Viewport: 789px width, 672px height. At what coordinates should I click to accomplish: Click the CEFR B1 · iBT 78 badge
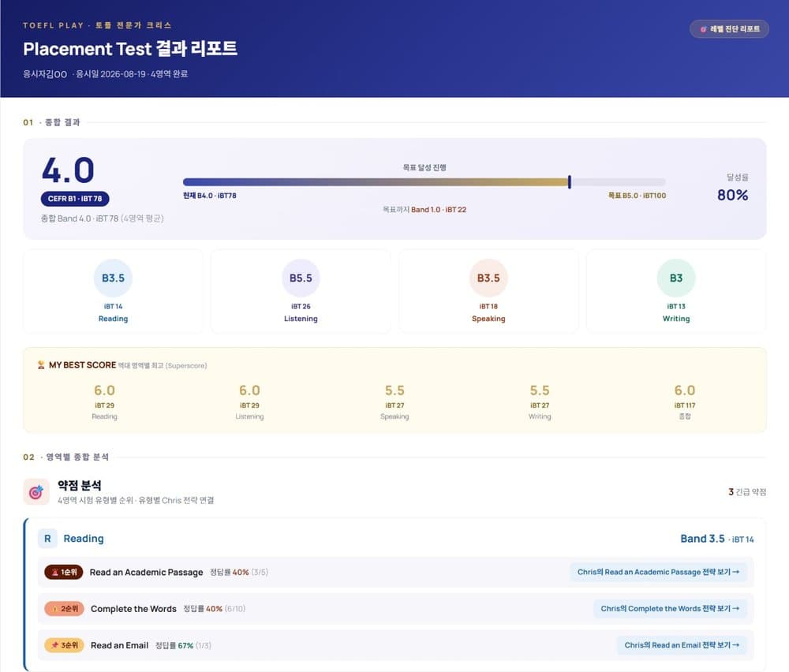[75, 199]
